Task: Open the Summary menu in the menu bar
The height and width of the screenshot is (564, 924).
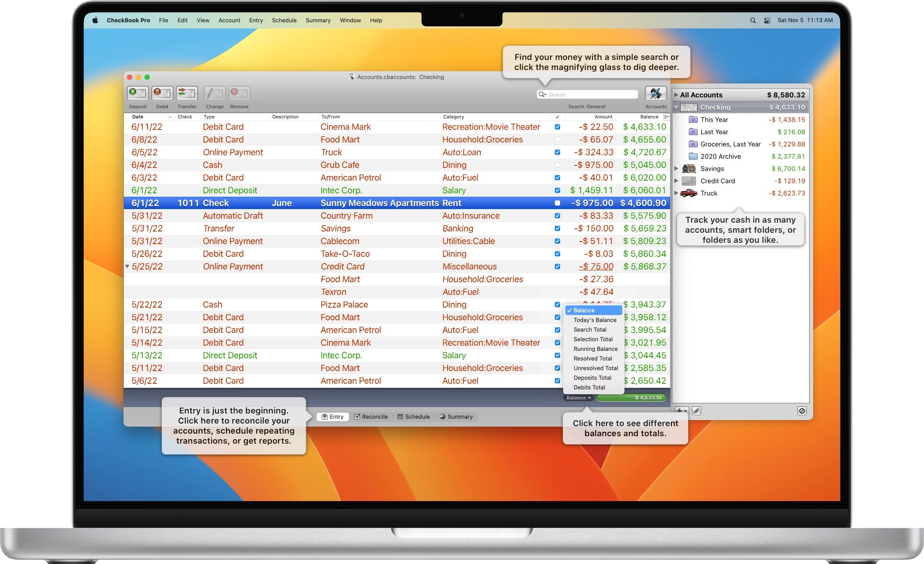Action: (318, 21)
